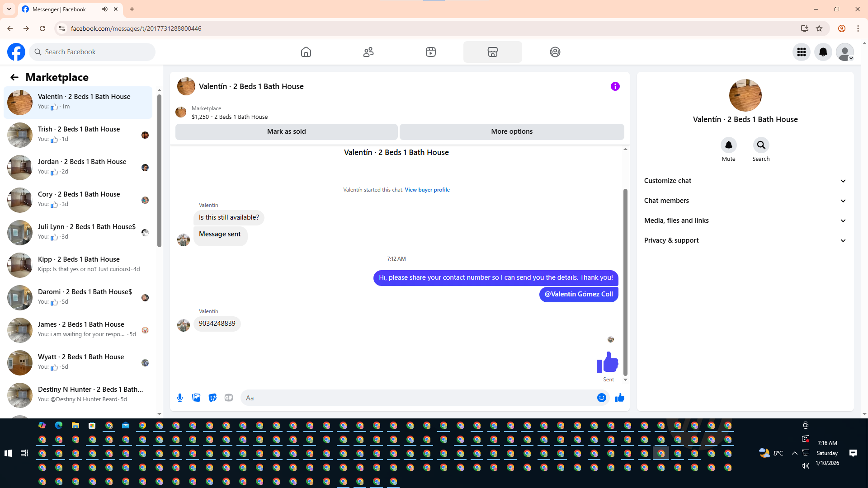Screen dimensions: 868x488
Task: Go to the Facebook Home tab
Action: coord(306,52)
